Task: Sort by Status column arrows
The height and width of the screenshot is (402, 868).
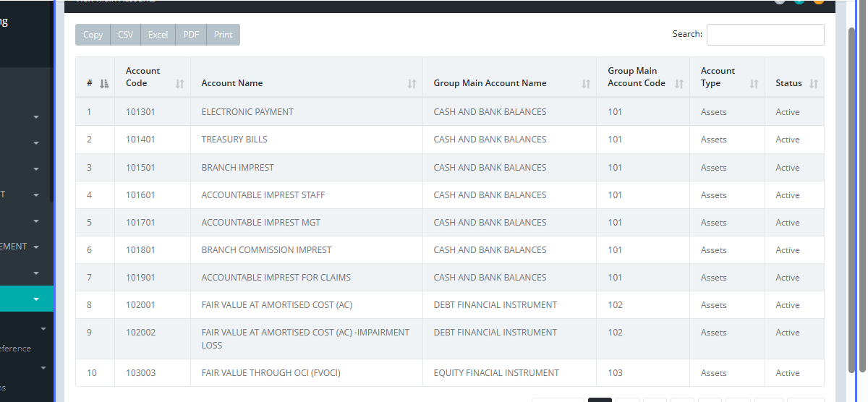Action: coord(814,84)
